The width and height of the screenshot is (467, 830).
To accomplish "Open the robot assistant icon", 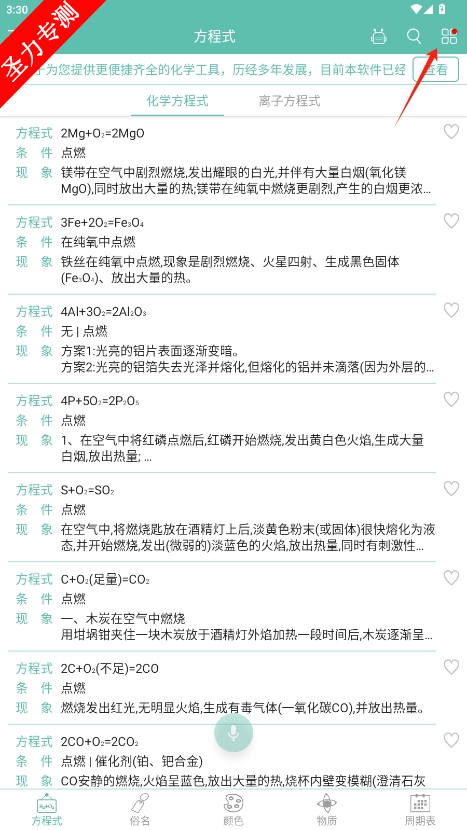I will [x=379, y=37].
